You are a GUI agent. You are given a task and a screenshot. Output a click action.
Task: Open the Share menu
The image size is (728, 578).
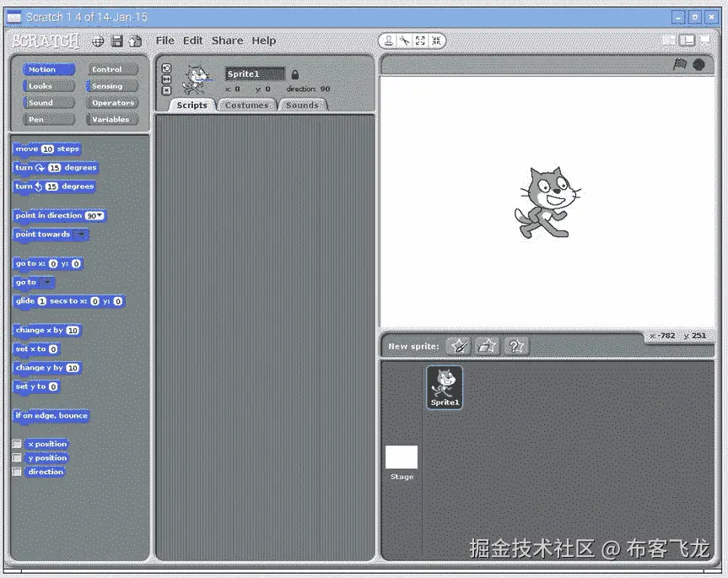click(x=226, y=40)
